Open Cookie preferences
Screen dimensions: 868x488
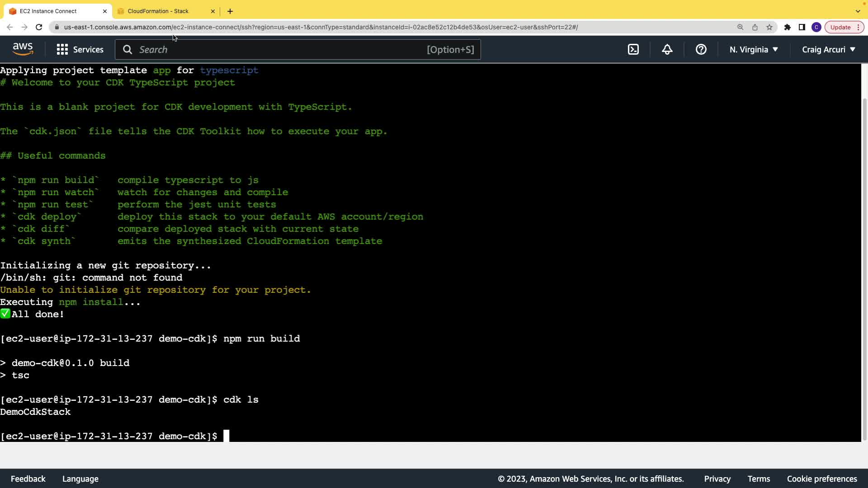tap(822, 479)
